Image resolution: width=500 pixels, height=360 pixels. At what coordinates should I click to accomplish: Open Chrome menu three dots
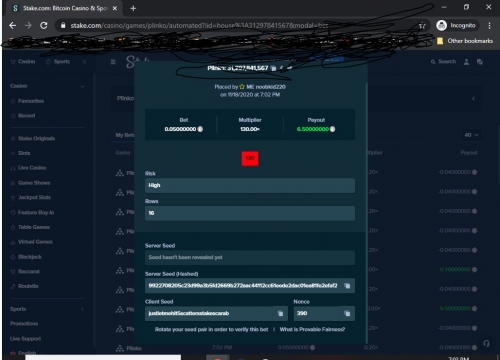(489, 25)
